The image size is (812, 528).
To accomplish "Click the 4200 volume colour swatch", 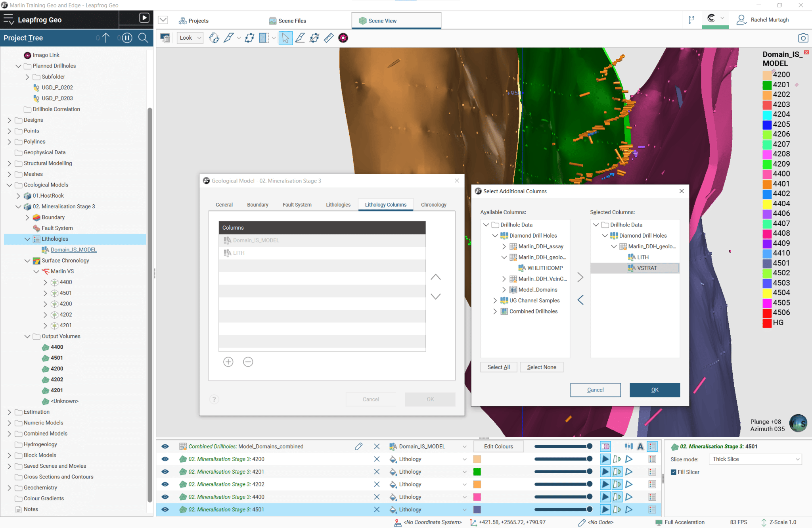I will tap(477, 459).
